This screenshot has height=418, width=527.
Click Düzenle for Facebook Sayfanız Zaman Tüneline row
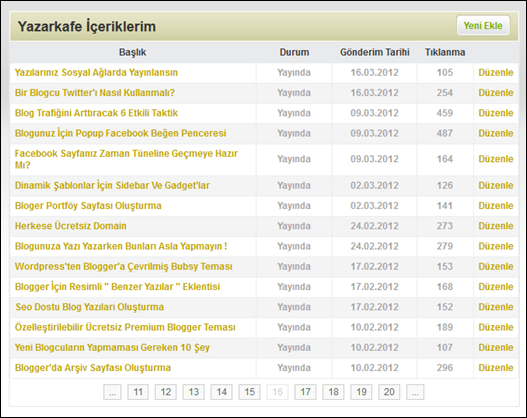(x=496, y=159)
